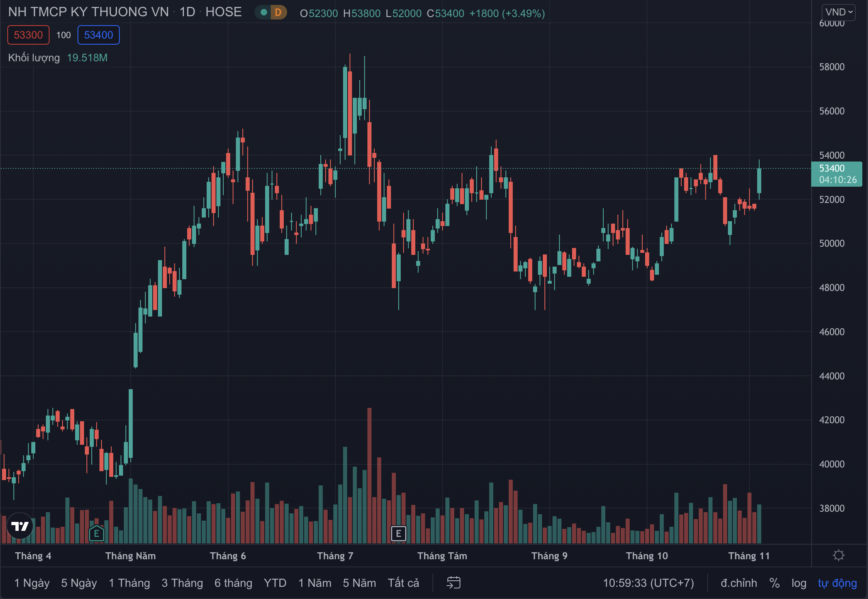Click the 04:10:26 countdown on price axis
Image resolution: width=868 pixels, height=599 pixels.
(838, 180)
